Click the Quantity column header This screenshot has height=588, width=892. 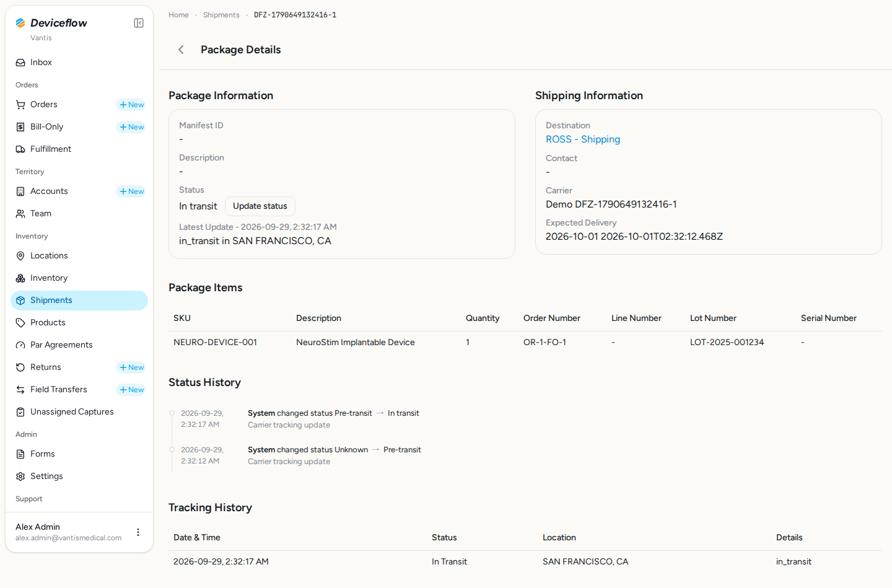pos(482,318)
